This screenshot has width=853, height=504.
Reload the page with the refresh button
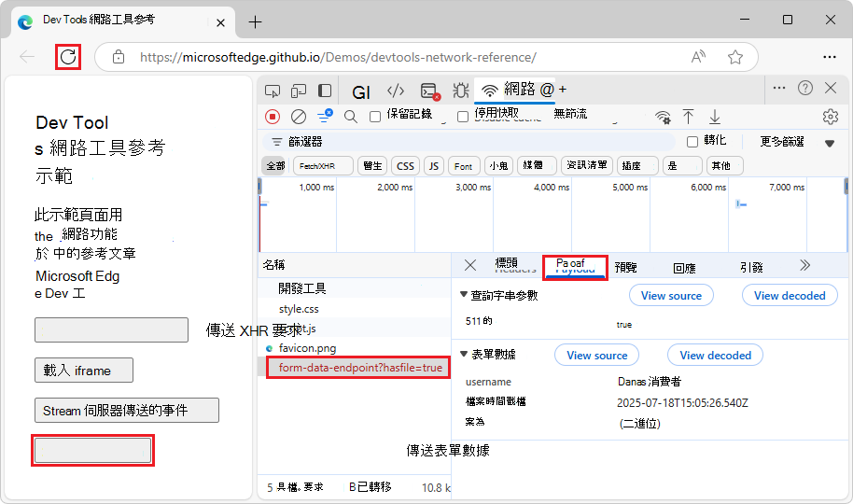tap(68, 57)
